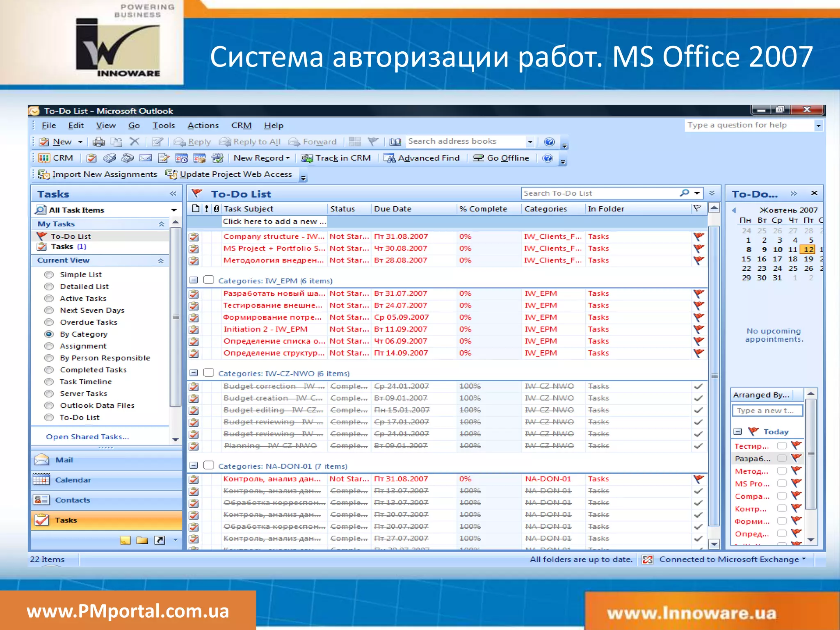Open All Task Items dropdown
The width and height of the screenshot is (840, 630).
pos(174,210)
